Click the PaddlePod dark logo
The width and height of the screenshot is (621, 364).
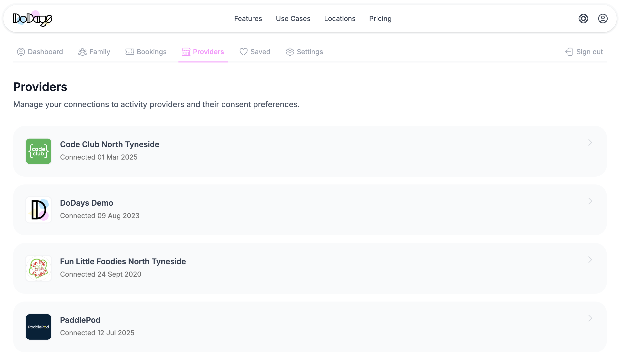pos(38,327)
